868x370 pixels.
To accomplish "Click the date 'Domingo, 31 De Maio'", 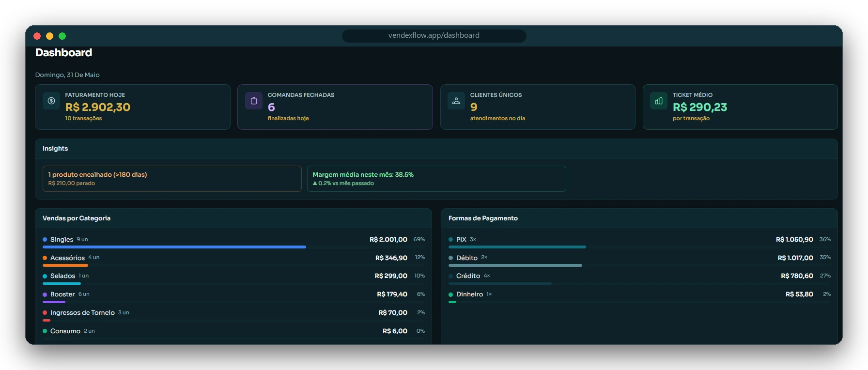I will [x=67, y=75].
